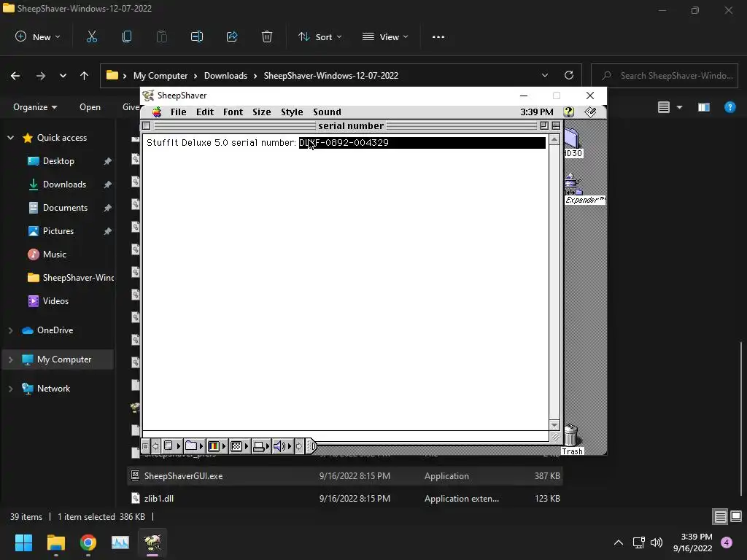Click the serial number window close box

[147, 125]
